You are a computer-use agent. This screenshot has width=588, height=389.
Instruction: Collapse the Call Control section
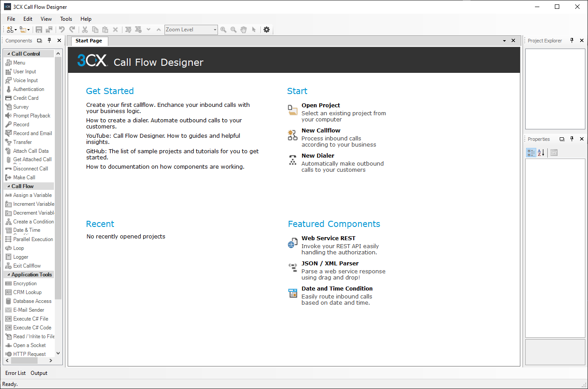pos(8,54)
